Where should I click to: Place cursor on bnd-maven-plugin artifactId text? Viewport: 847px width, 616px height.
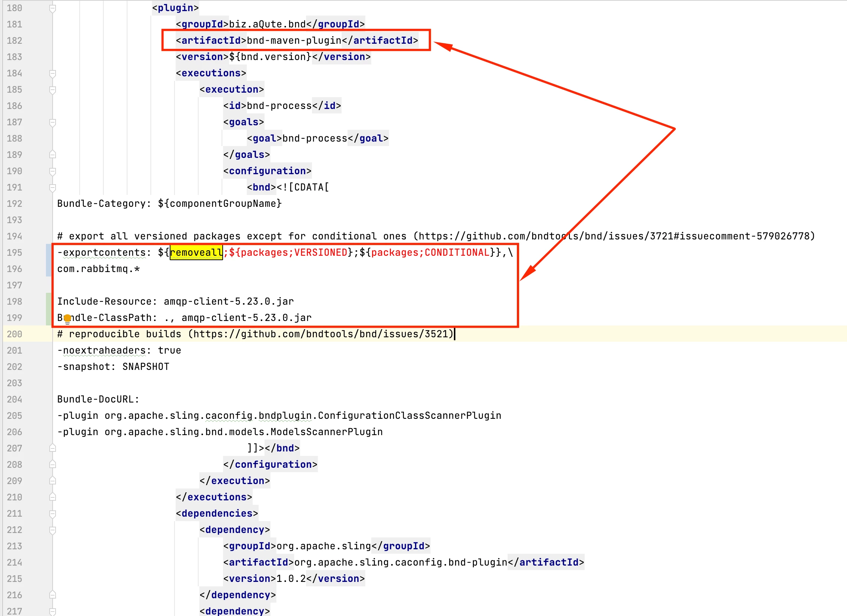click(x=294, y=40)
